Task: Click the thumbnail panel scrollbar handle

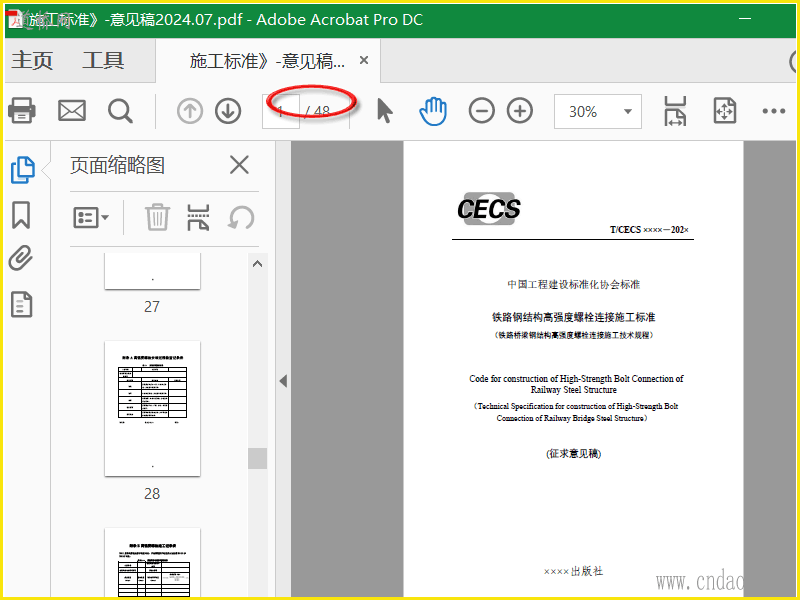Action: [258, 458]
